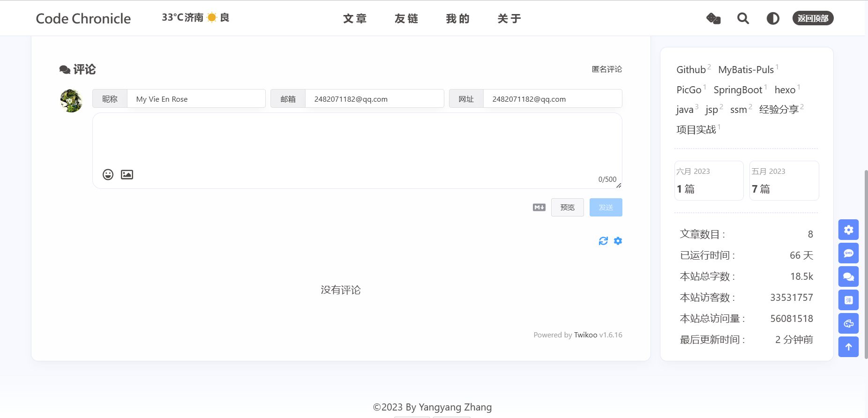Go to Code Chronicle home title
Image resolution: width=868 pixels, height=418 pixels.
pos(83,18)
